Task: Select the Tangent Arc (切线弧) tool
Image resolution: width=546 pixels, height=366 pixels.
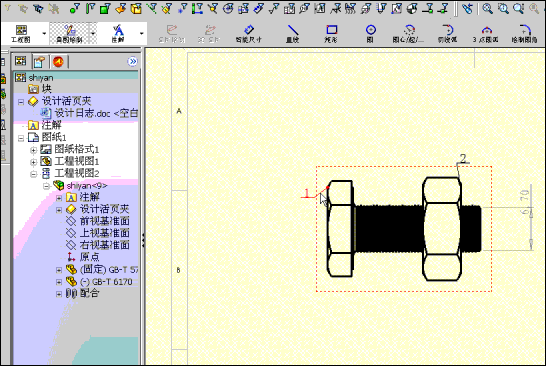Action: pyautogui.click(x=447, y=34)
